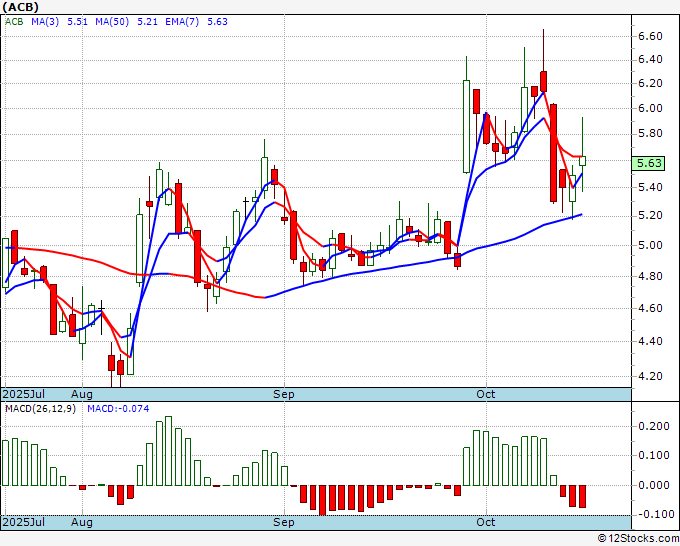Screen dimensions: 680x546
Task: Click the EMA(7) value 5.63 in legend
Action: (217, 22)
